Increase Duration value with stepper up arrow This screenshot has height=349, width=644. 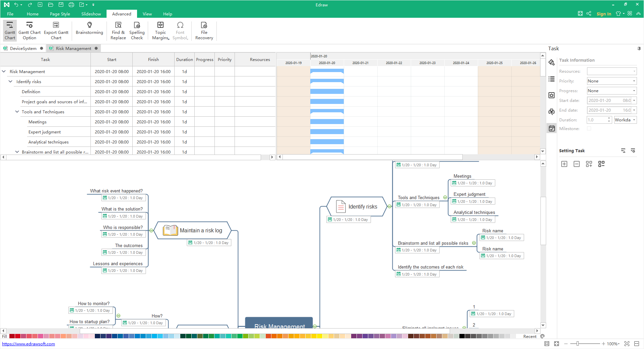coord(609,118)
